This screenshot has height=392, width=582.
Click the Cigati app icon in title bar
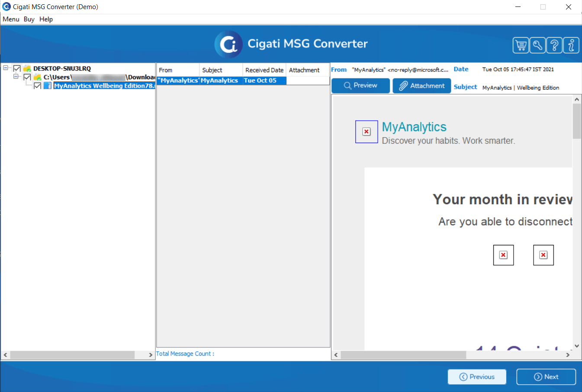6,6
